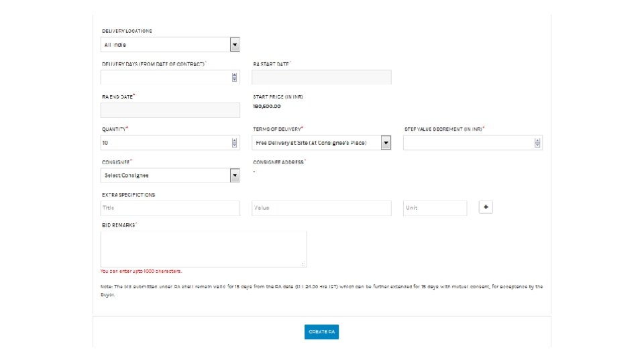Viewport: 644px width, 362px height.
Task: Open the Select Consignee dropdown arrow
Action: (235, 176)
